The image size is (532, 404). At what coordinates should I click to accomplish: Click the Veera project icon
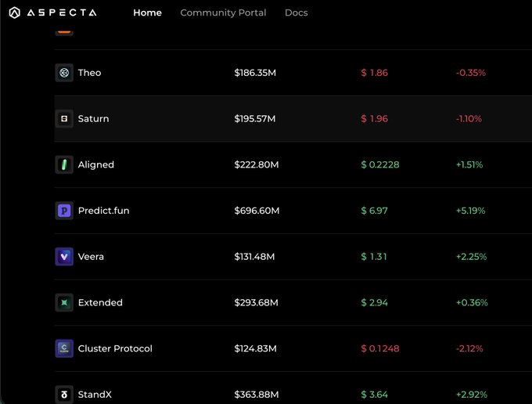[x=64, y=257]
